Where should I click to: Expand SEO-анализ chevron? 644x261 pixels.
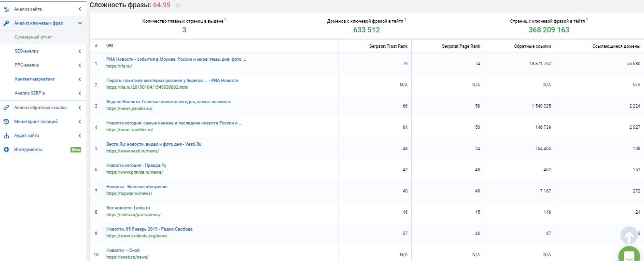(80, 51)
